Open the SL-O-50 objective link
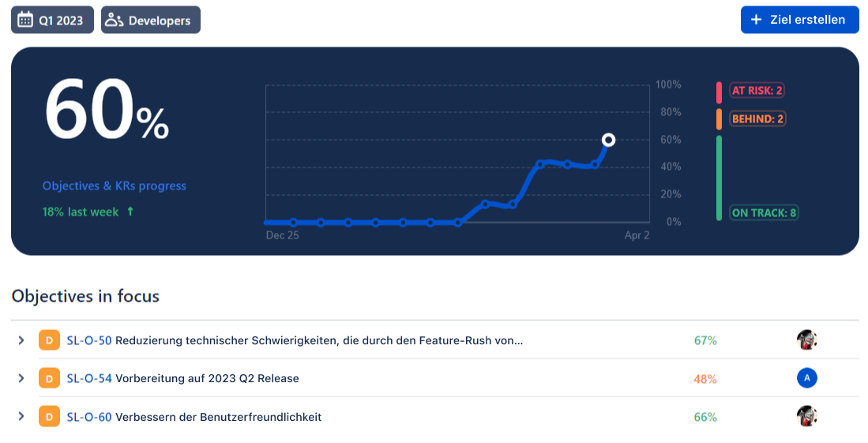 coord(89,340)
